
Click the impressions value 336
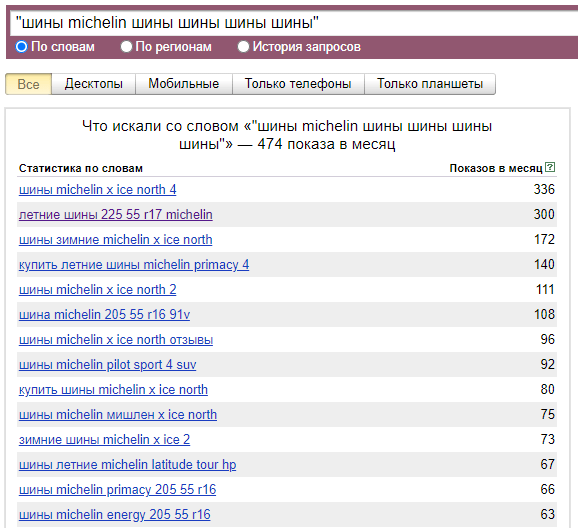pos(544,190)
